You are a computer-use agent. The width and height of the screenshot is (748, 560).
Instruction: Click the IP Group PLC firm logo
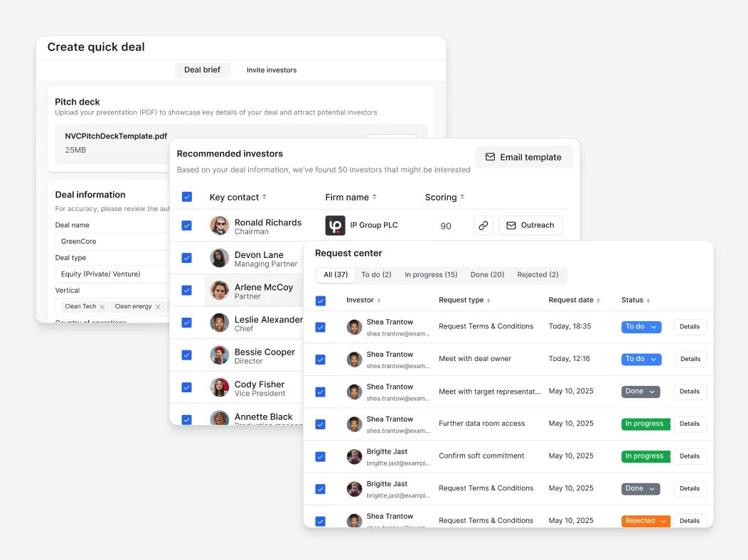tap(335, 226)
